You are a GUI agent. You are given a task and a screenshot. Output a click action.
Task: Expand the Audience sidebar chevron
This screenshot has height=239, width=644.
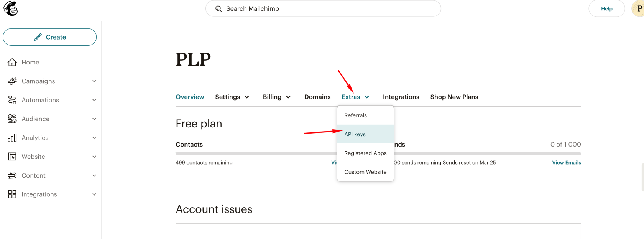[x=94, y=119]
